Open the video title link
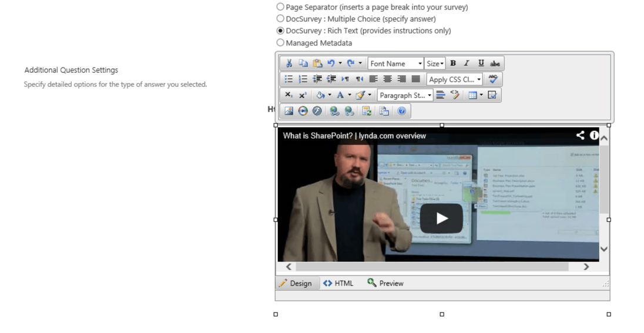Screen dimensions: 644x333 [354, 136]
